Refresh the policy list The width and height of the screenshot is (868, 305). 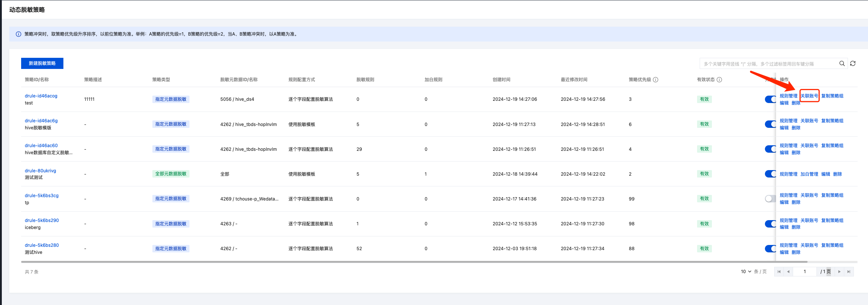coord(853,63)
